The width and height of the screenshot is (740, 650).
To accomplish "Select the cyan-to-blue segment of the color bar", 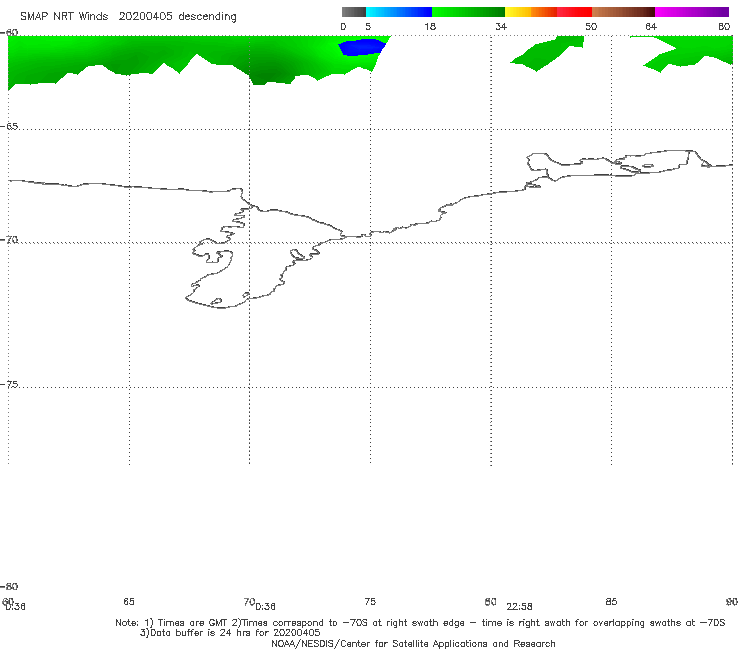I will click(x=399, y=12).
